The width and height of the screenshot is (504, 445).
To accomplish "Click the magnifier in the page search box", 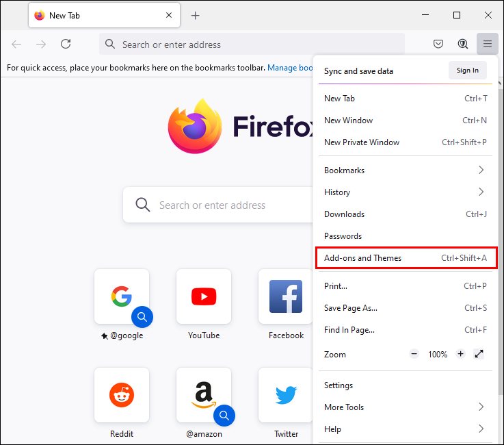I will pos(143,205).
